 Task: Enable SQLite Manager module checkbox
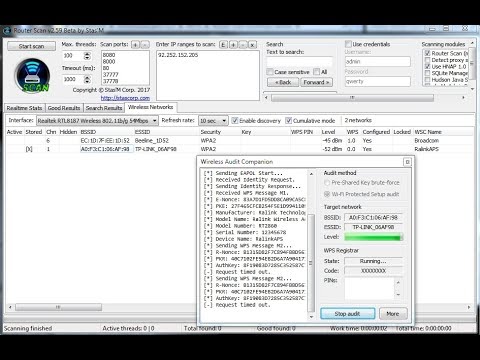pyautogui.click(x=427, y=73)
